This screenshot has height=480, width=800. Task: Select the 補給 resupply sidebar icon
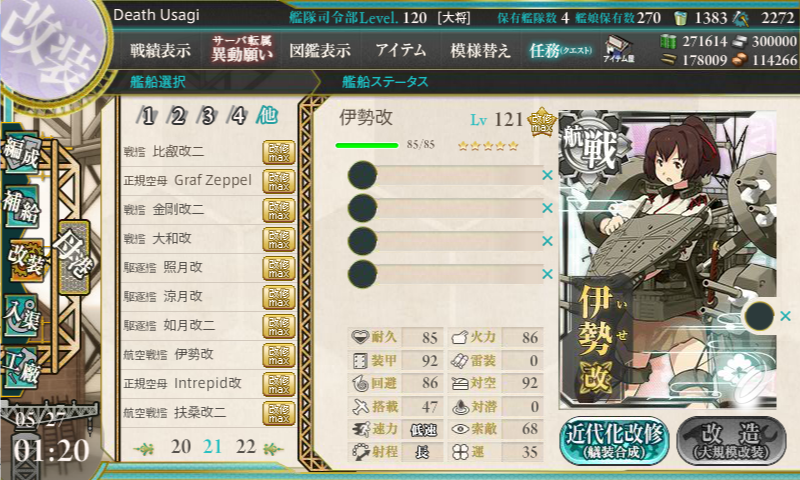point(21,207)
